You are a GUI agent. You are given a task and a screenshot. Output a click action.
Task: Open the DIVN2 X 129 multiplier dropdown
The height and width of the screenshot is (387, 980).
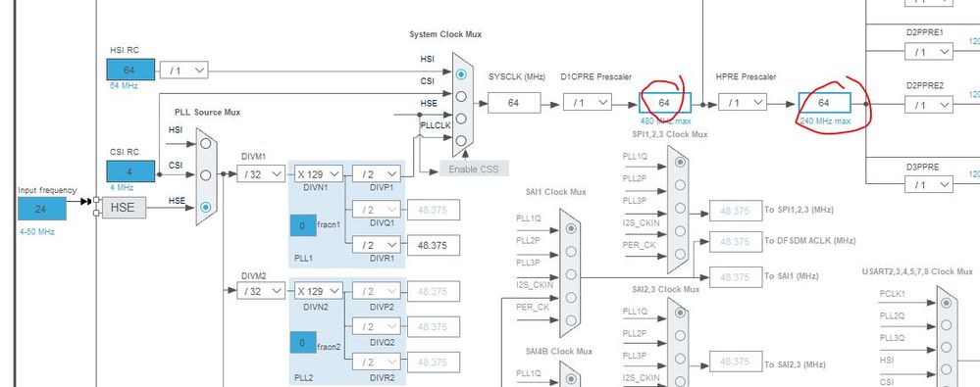click(319, 291)
